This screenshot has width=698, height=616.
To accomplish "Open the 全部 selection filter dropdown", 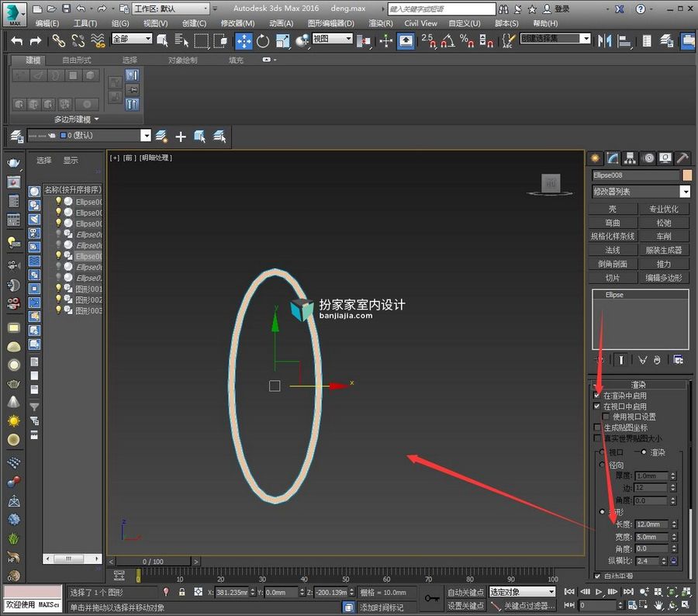I will pyautogui.click(x=132, y=40).
